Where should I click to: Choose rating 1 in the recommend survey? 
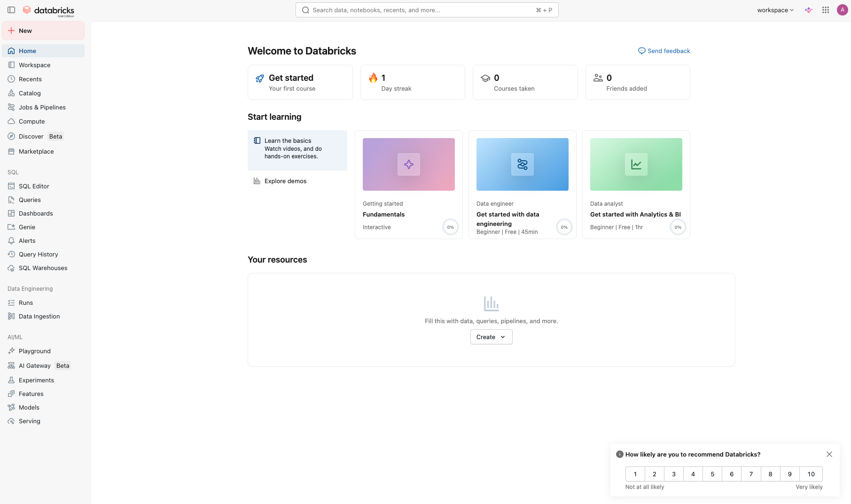635,474
